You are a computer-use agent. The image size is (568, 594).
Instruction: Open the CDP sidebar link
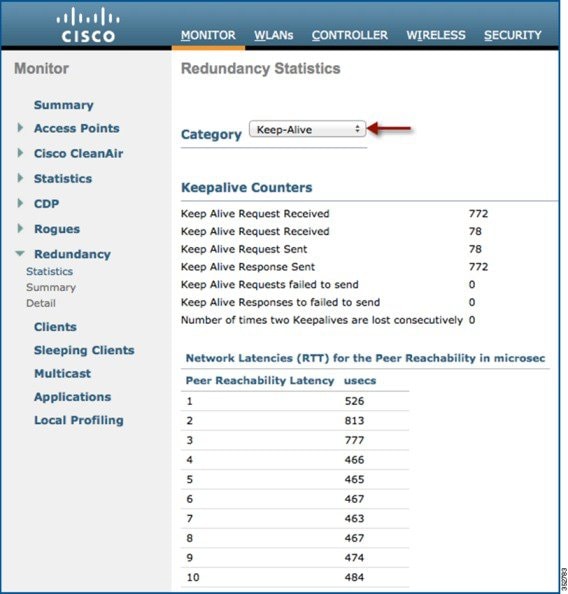point(47,204)
